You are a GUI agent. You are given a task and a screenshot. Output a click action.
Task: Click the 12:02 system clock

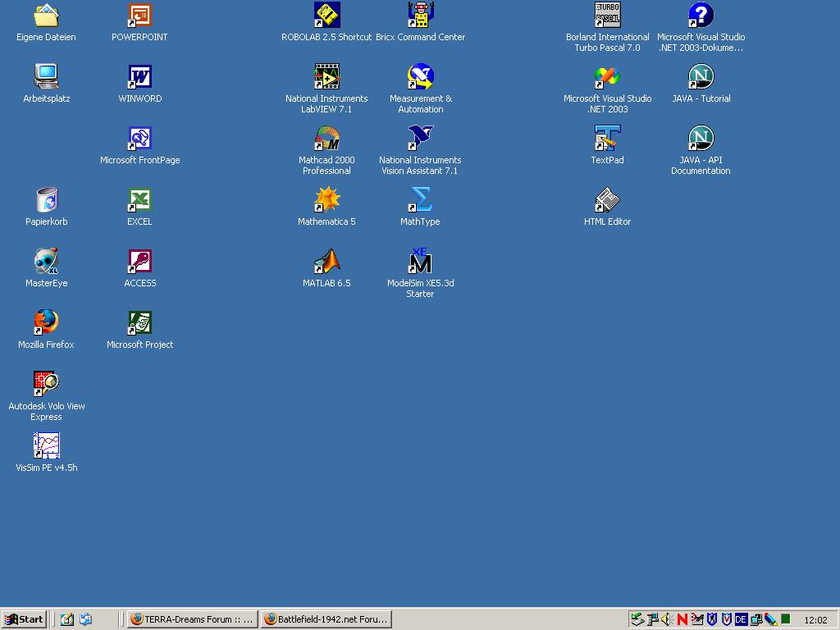pyautogui.click(x=816, y=620)
